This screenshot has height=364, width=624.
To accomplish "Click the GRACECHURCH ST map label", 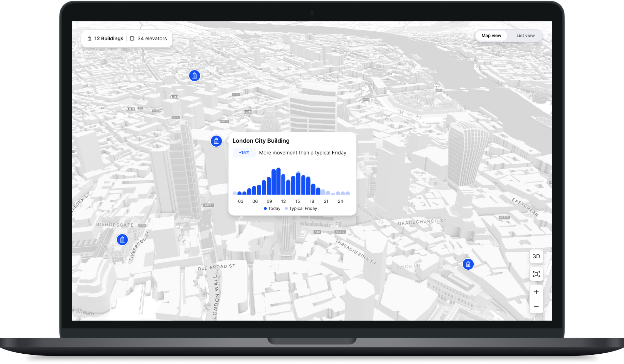I will (422, 222).
